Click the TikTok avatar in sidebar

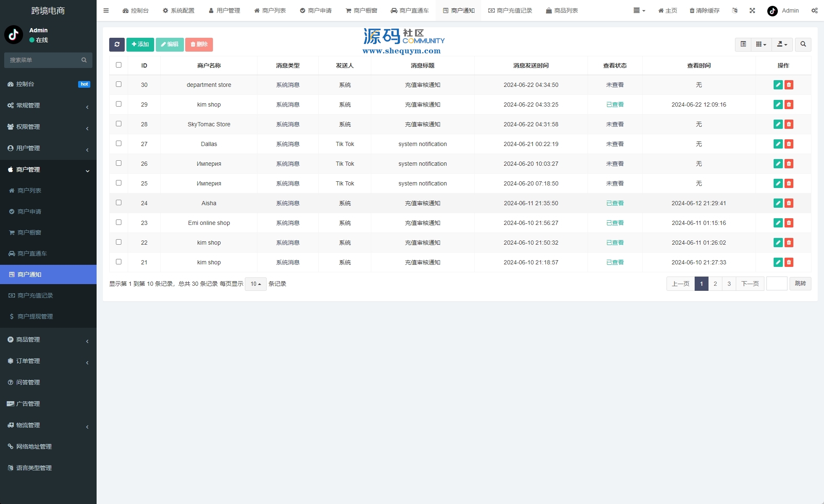[x=13, y=35]
